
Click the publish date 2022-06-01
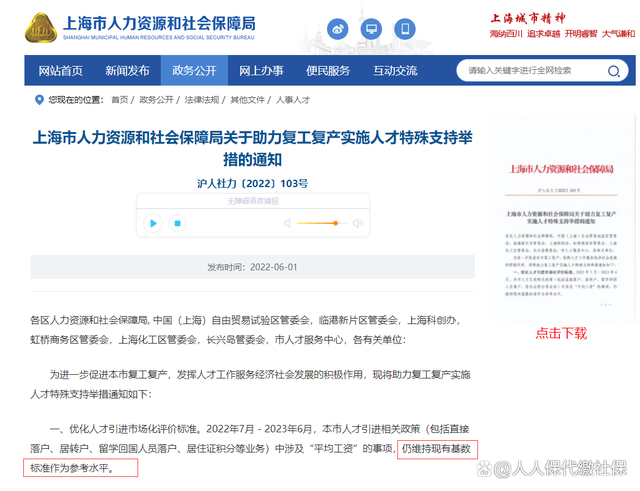pos(273,267)
